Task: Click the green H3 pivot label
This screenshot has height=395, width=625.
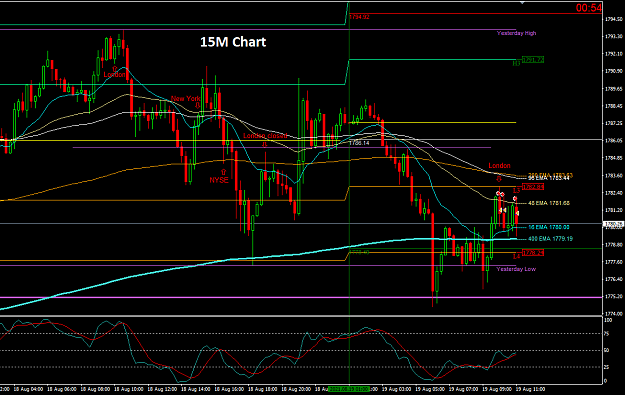Action: coord(516,63)
